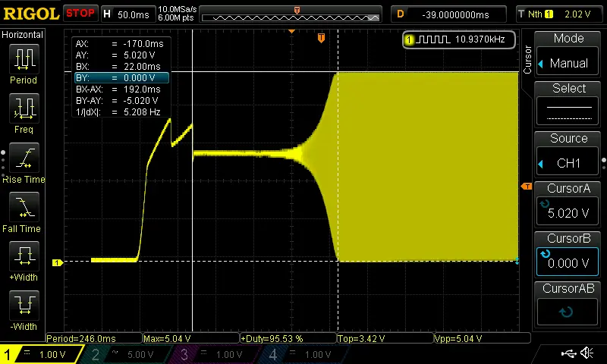607x364 pixels.
Task: Select the Period measurement icon
Action: pos(24,59)
